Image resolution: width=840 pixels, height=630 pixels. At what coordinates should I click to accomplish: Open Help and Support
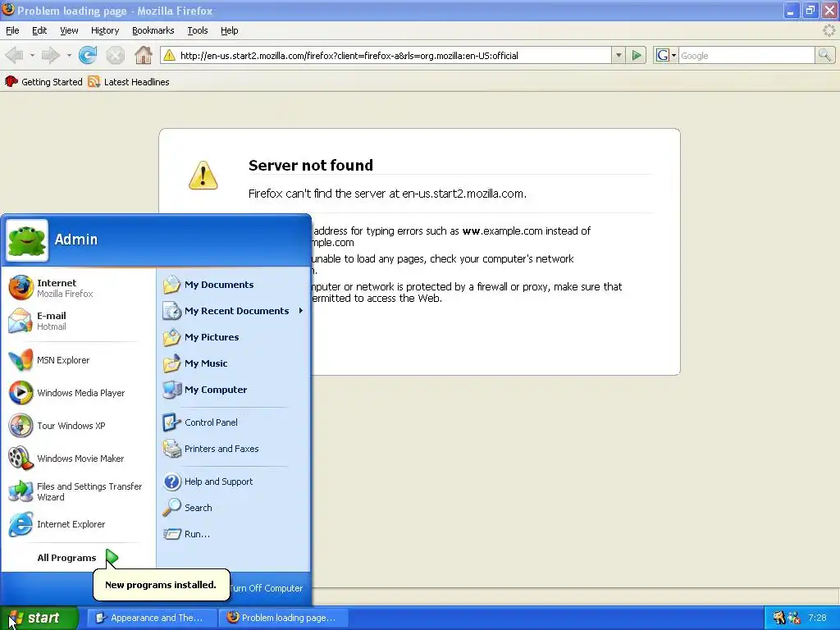pyautogui.click(x=234, y=481)
